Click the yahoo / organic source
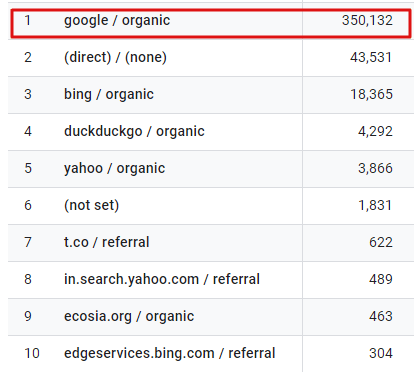Viewport: 414px width, 389px height. point(114,168)
